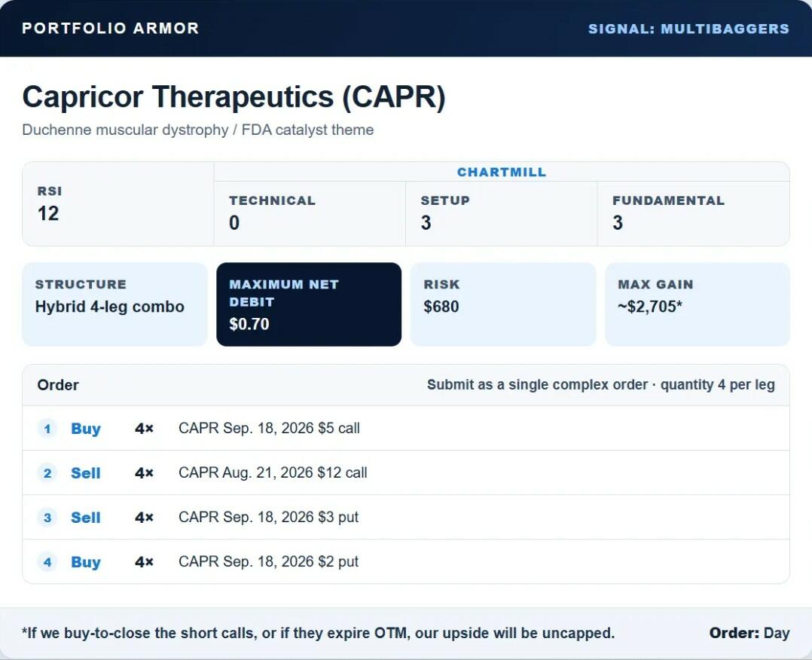The width and height of the screenshot is (812, 660).
Task: Click the ChartMill section heading
Action: [x=502, y=172]
